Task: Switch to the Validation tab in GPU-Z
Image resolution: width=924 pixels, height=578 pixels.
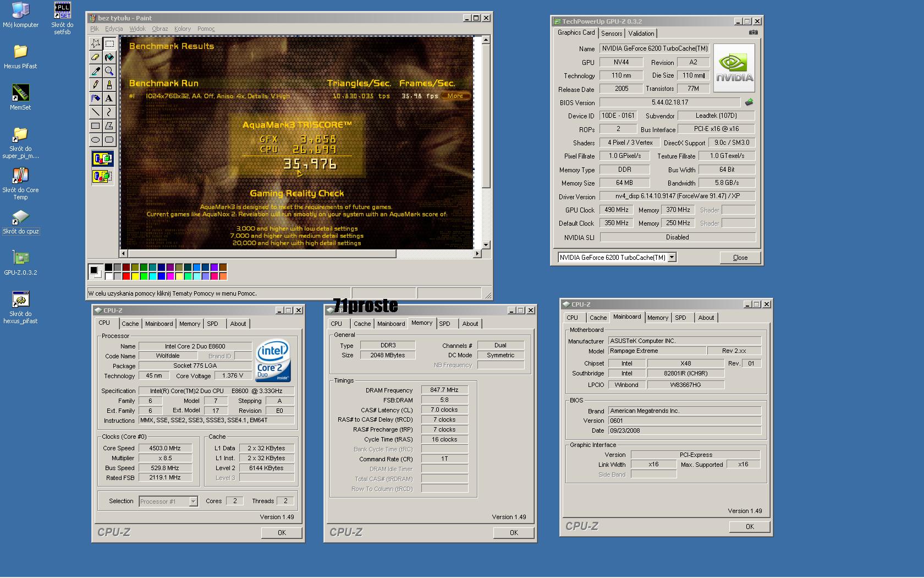Action: [x=641, y=34]
